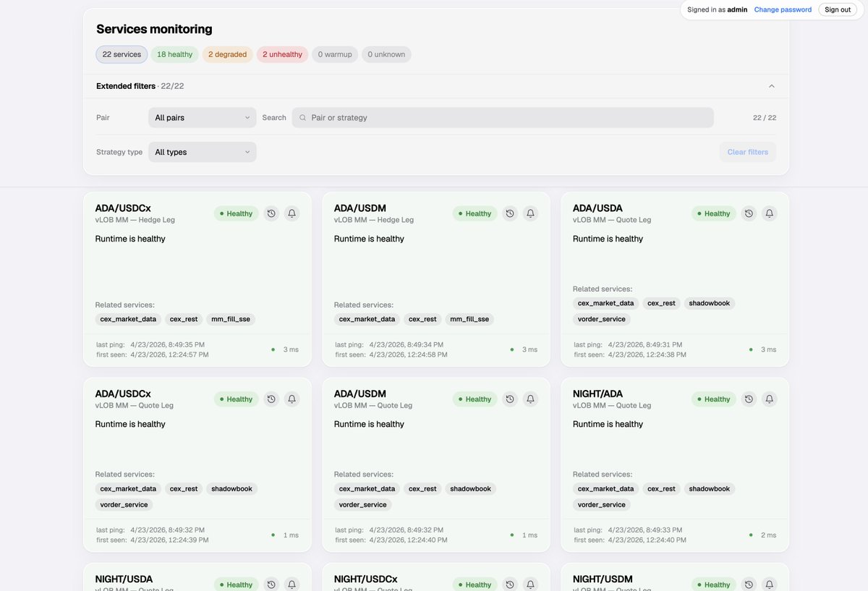Click first seen time 12:24:58 PM
Viewport: 868px width, 591px height.
click(409, 355)
